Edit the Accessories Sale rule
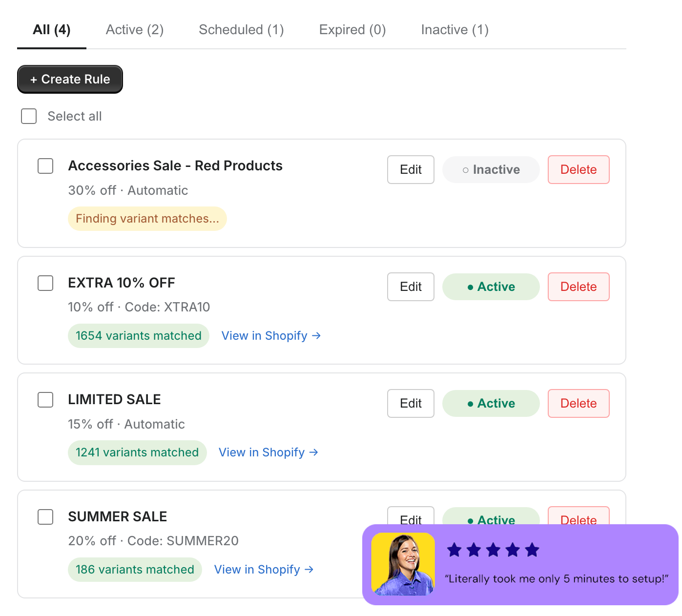Screen dimensions: 682x616 click(411, 170)
